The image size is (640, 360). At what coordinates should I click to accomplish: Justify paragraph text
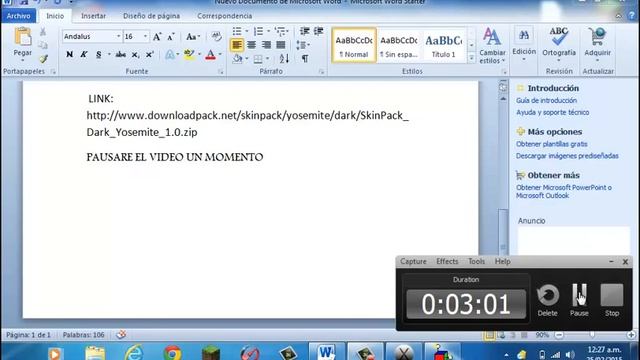[281, 45]
